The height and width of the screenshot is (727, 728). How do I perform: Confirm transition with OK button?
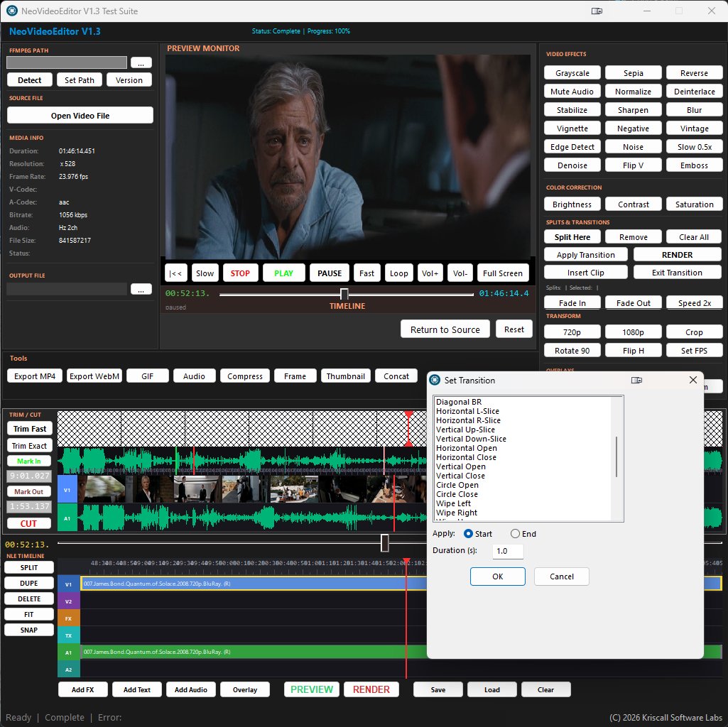pyautogui.click(x=497, y=576)
